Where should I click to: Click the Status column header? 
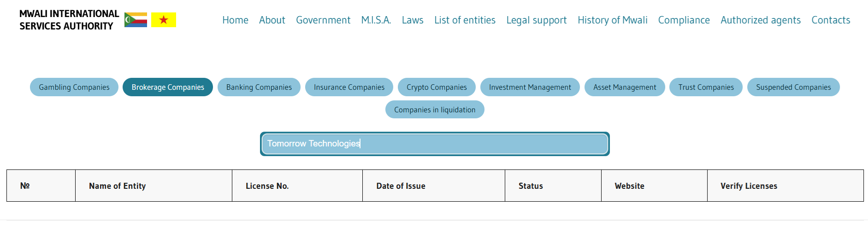click(x=553, y=186)
